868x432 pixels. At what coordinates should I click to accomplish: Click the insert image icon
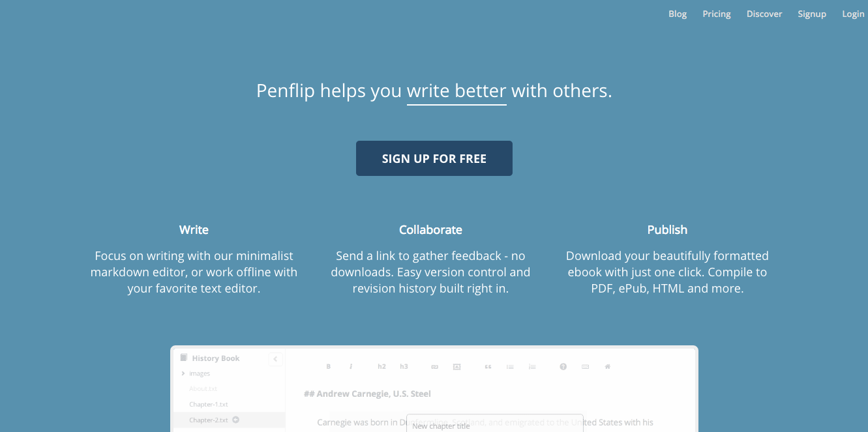(x=456, y=367)
